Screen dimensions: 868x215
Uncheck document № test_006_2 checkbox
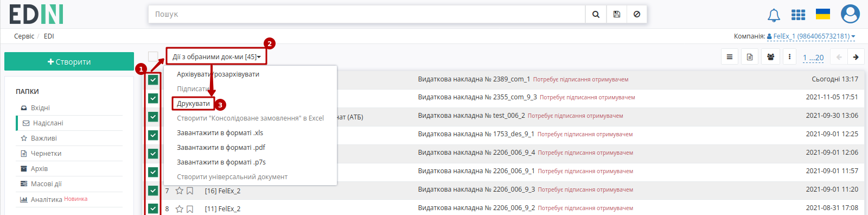click(x=153, y=117)
